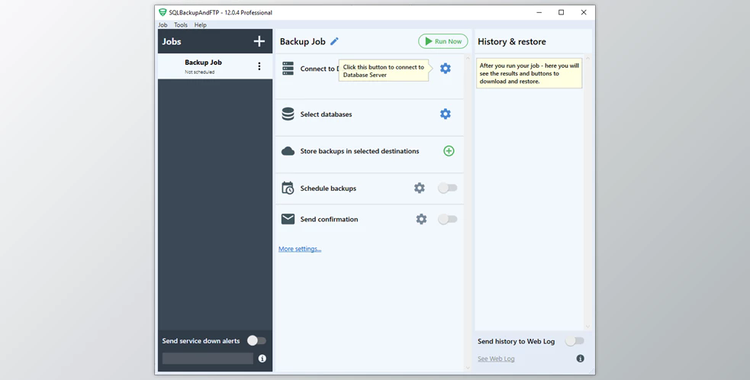The height and width of the screenshot is (380, 750).
Task: Maximize the SQLBackupAndFTP window
Action: [561, 12]
